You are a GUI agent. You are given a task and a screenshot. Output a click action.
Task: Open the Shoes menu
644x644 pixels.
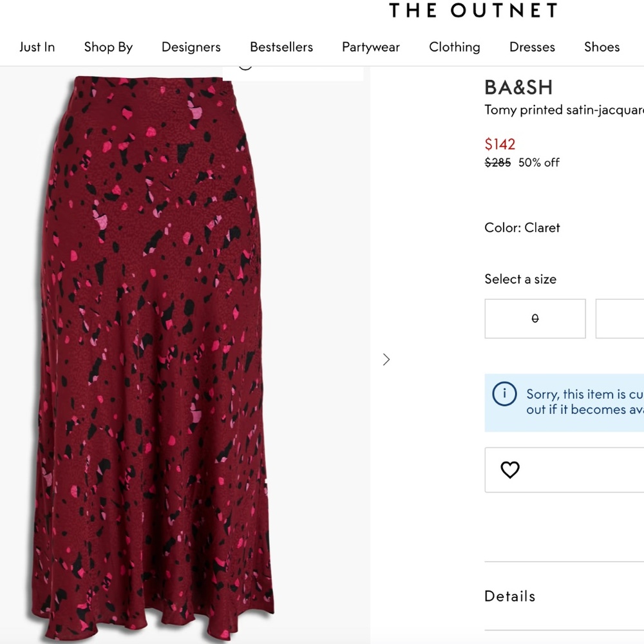point(601,46)
